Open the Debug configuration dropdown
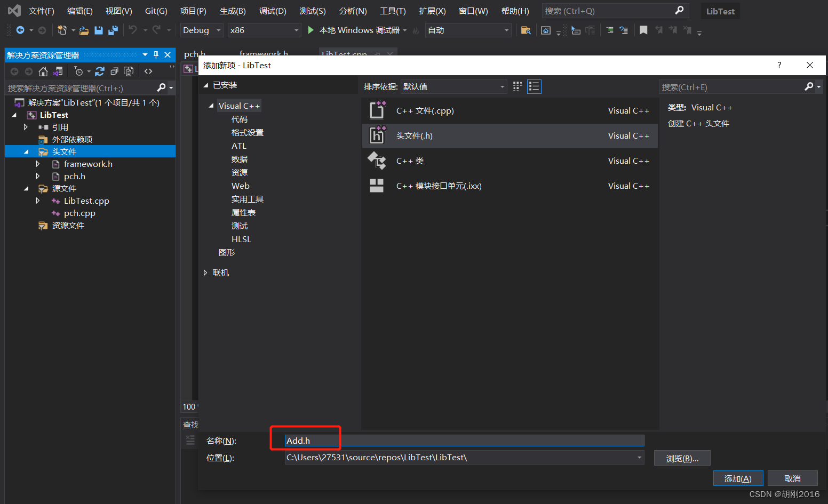 point(202,30)
